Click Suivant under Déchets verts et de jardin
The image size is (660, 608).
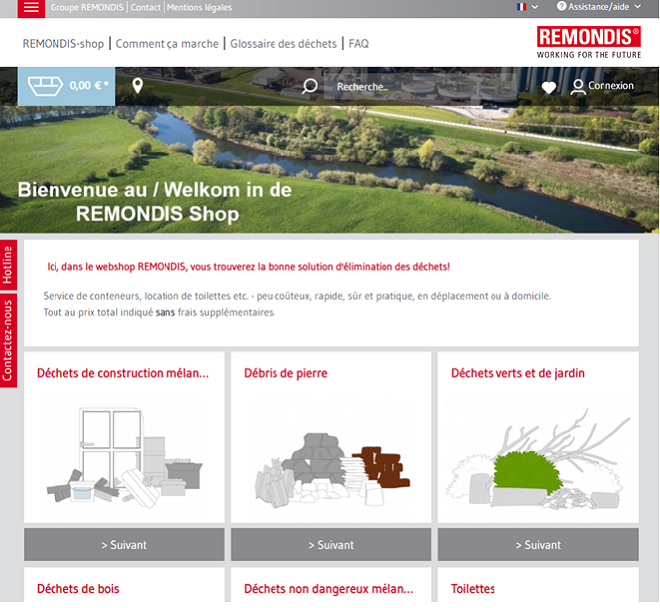[538, 545]
